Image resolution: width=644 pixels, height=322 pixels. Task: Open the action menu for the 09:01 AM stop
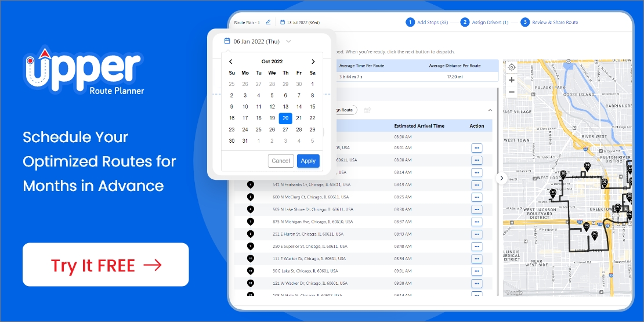[477, 271]
